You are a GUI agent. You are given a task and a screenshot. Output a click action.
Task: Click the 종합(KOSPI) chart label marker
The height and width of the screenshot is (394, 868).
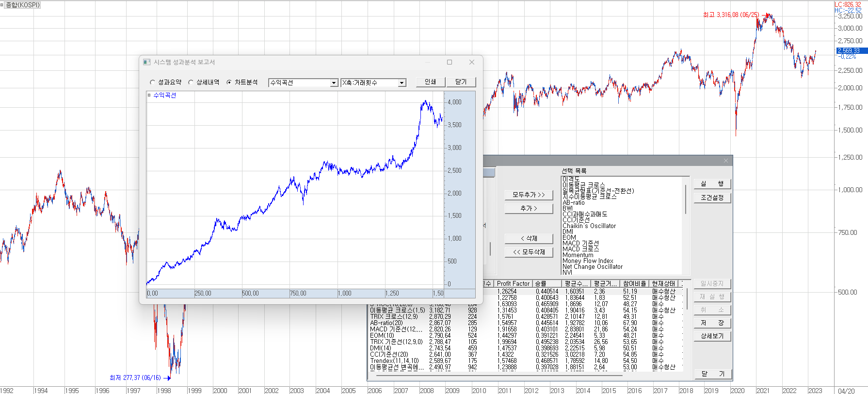pyautogui.click(x=2, y=5)
